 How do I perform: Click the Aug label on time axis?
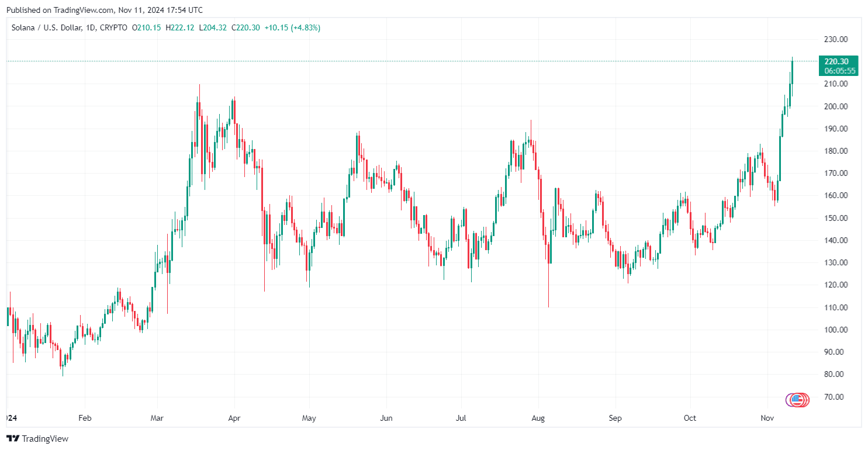(538, 418)
